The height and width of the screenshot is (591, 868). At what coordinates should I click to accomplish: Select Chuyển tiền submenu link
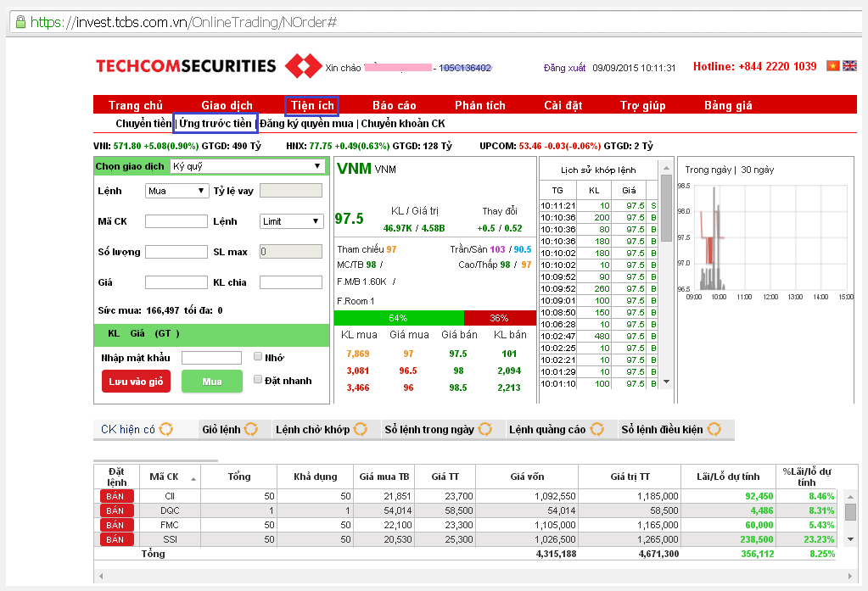pos(143,124)
